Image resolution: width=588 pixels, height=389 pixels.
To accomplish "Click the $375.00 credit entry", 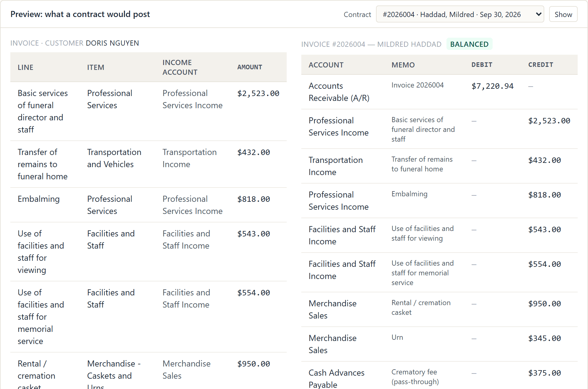I will point(544,373).
